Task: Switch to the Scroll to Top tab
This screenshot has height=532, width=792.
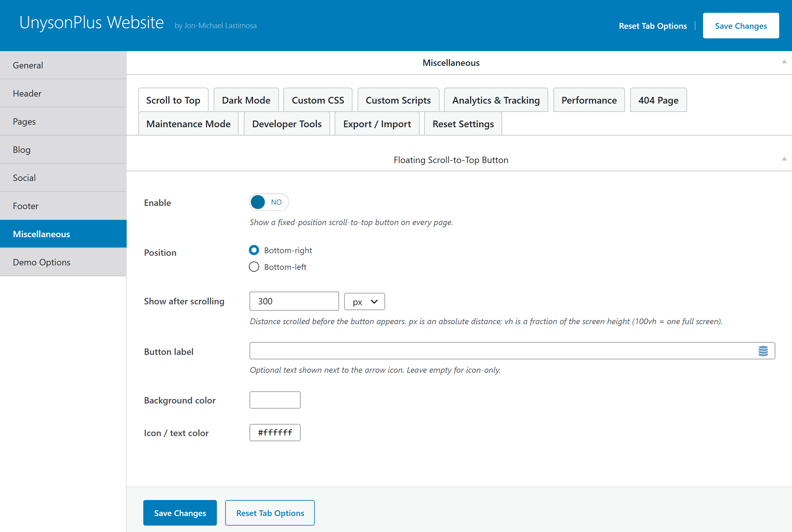Action: (x=173, y=100)
